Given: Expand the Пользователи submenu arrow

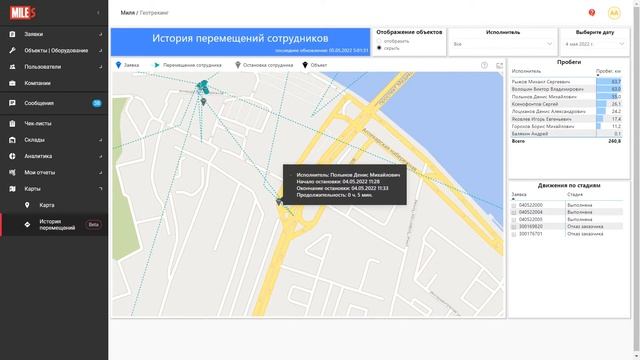Looking at the screenshot, I should pyautogui.click(x=100, y=67).
